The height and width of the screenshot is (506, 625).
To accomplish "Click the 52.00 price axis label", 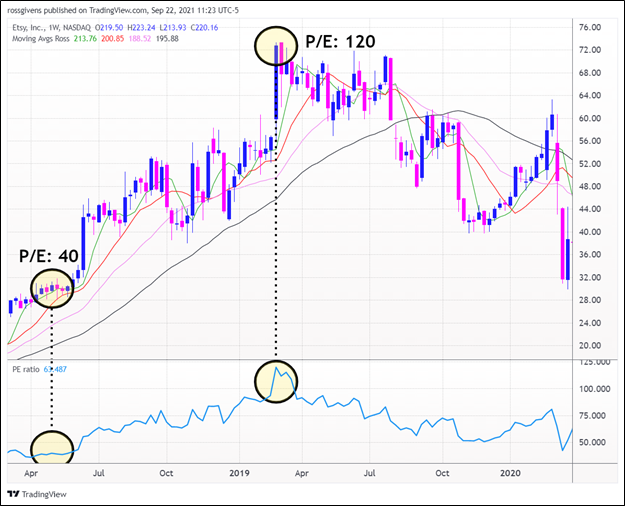I will pyautogui.click(x=590, y=164).
